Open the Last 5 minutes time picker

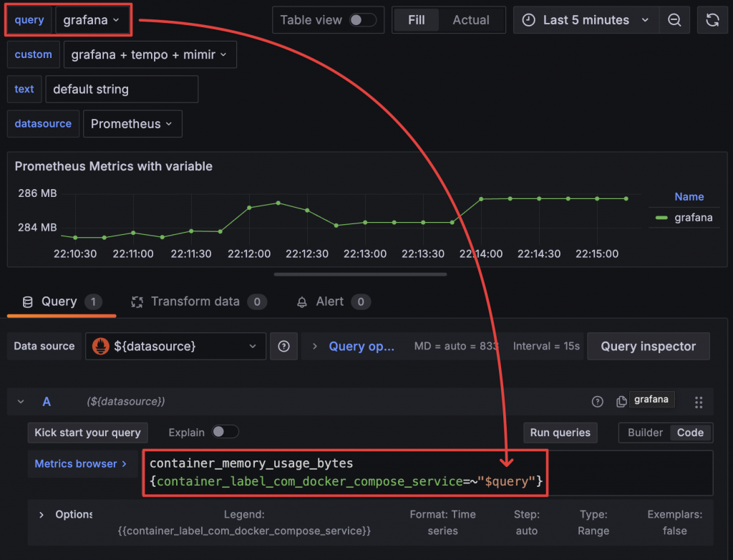point(586,20)
